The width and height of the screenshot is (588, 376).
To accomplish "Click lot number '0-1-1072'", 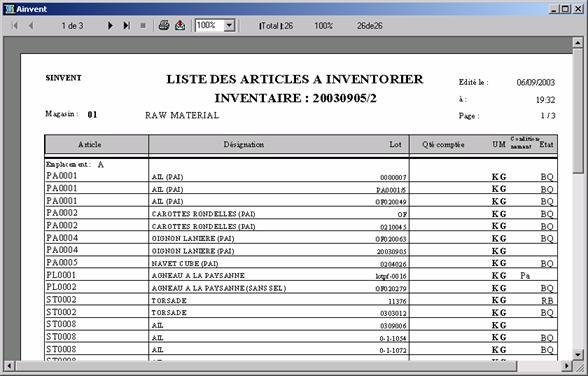I will tap(393, 351).
